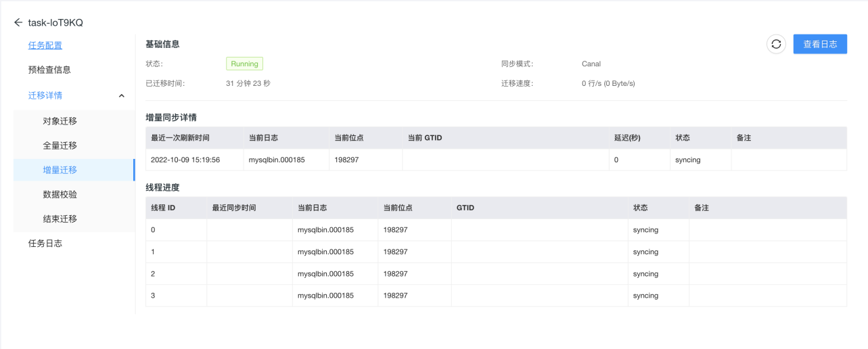Screen dimensions: 868x349
Task: Click the task-loT9KQ title text
Action: [x=55, y=22]
